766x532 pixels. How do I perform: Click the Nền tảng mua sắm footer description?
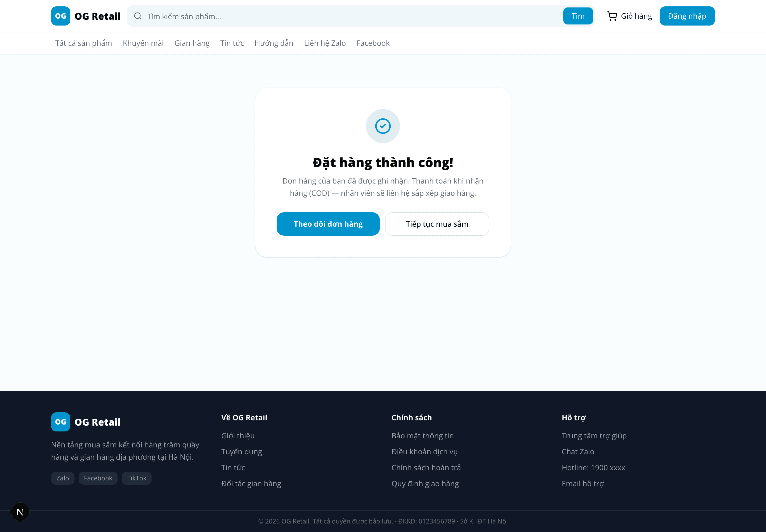pos(125,451)
